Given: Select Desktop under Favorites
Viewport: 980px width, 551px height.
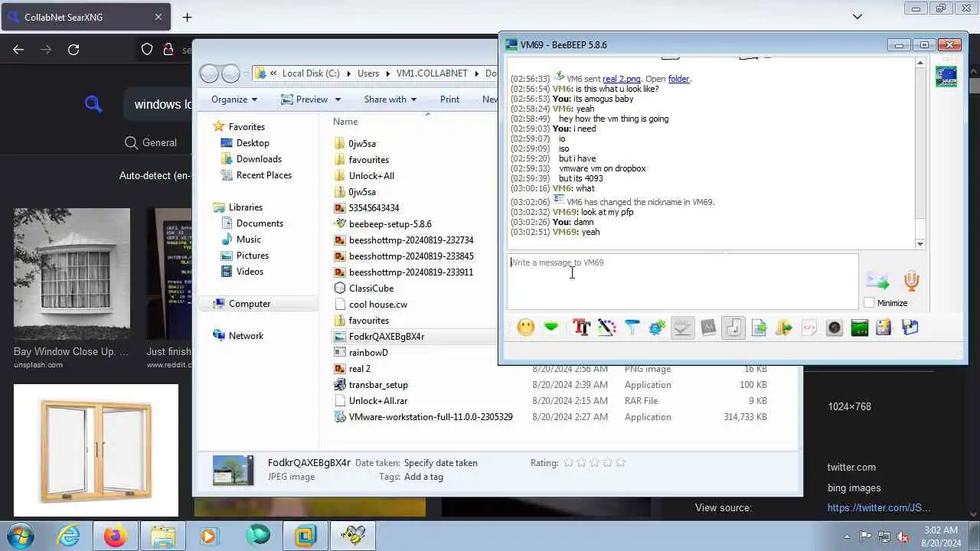Looking at the screenshot, I should coord(253,143).
